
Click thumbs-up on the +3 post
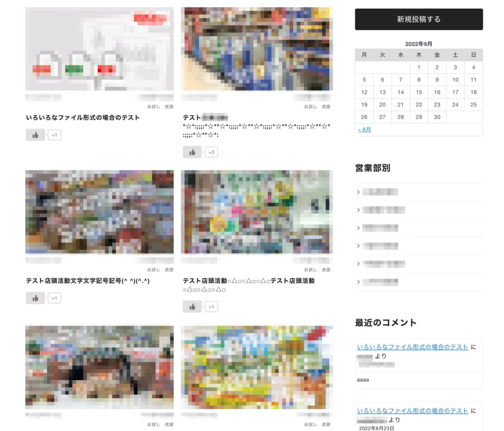tap(192, 152)
